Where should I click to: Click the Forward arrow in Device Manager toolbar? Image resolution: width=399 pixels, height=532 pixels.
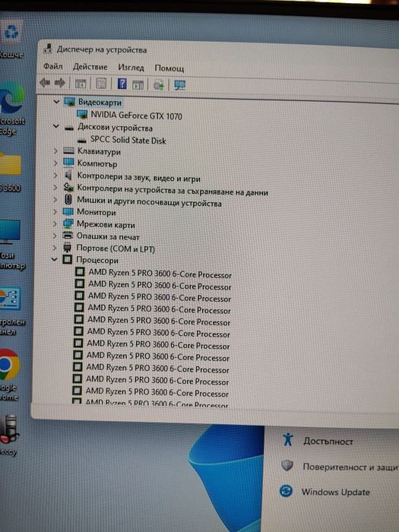(60, 83)
